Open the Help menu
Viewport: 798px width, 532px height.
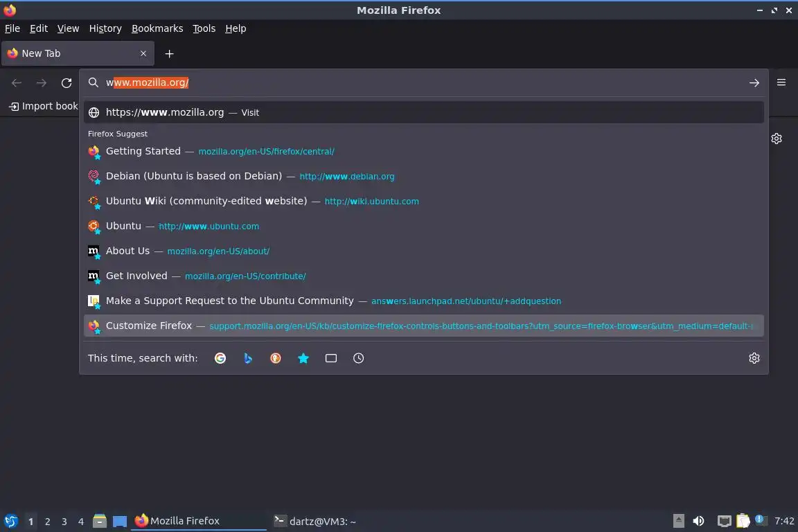tap(236, 28)
